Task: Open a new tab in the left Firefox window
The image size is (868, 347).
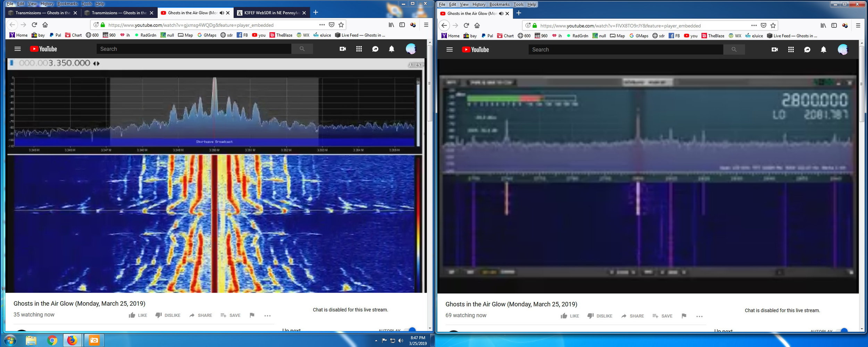Action: click(x=316, y=12)
